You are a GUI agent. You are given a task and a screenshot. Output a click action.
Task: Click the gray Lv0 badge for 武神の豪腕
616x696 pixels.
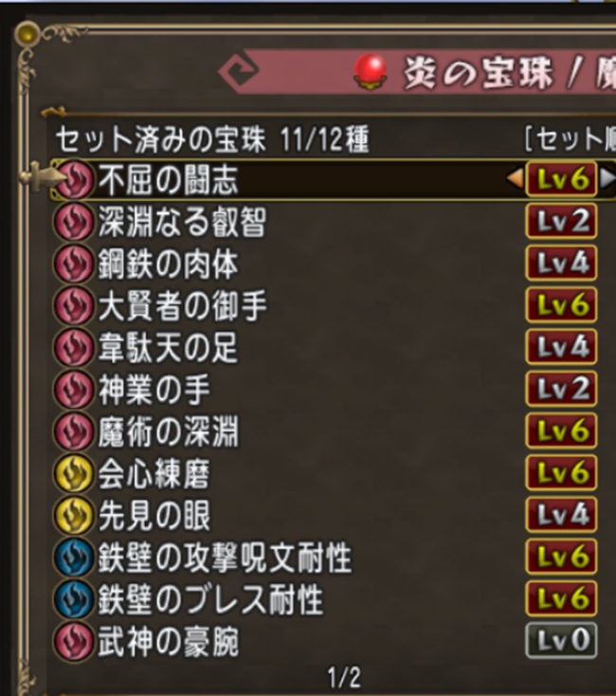pyautogui.click(x=561, y=640)
